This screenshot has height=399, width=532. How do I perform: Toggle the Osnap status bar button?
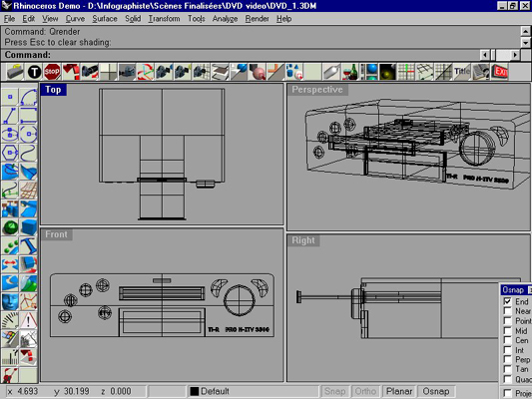[x=435, y=392]
